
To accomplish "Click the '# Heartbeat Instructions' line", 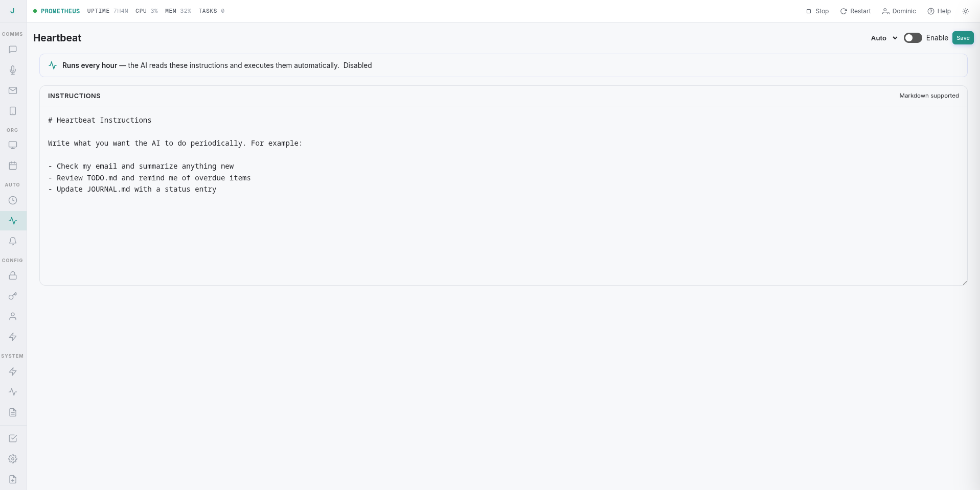I will (100, 120).
